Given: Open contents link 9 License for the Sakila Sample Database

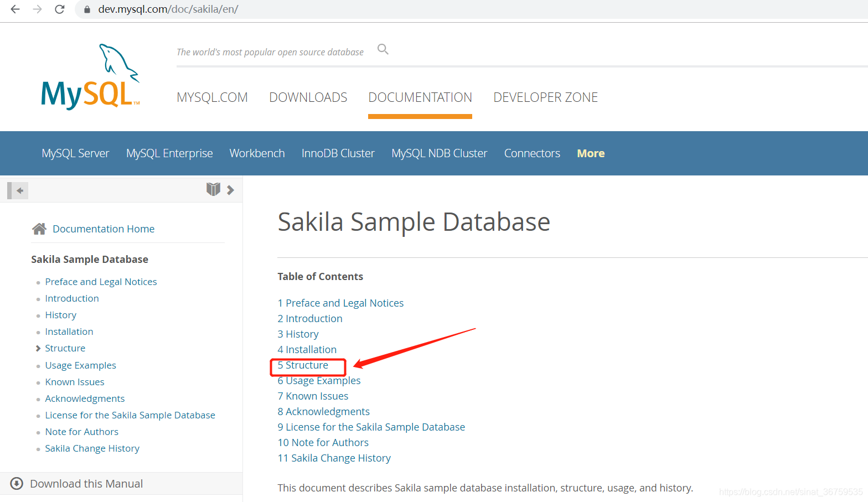Looking at the screenshot, I should [371, 427].
